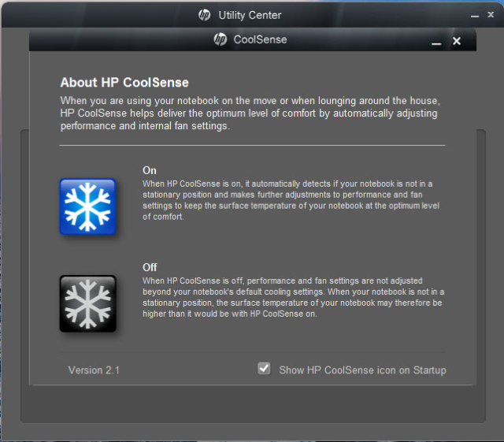The height and width of the screenshot is (442, 504).
Task: Select the "On" heading label
Action: click(x=150, y=170)
